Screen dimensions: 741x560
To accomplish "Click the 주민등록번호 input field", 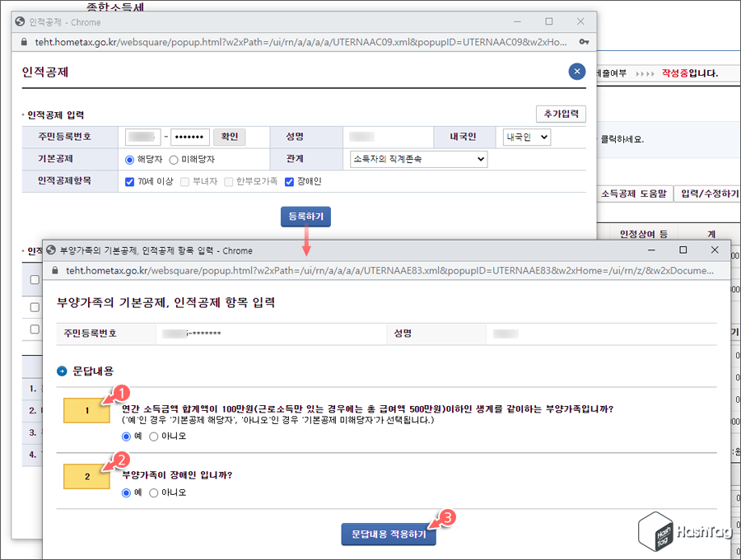I will click(143, 135).
